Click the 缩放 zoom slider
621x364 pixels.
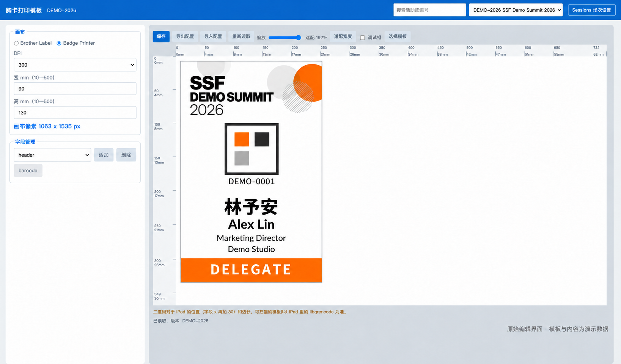[285, 38]
